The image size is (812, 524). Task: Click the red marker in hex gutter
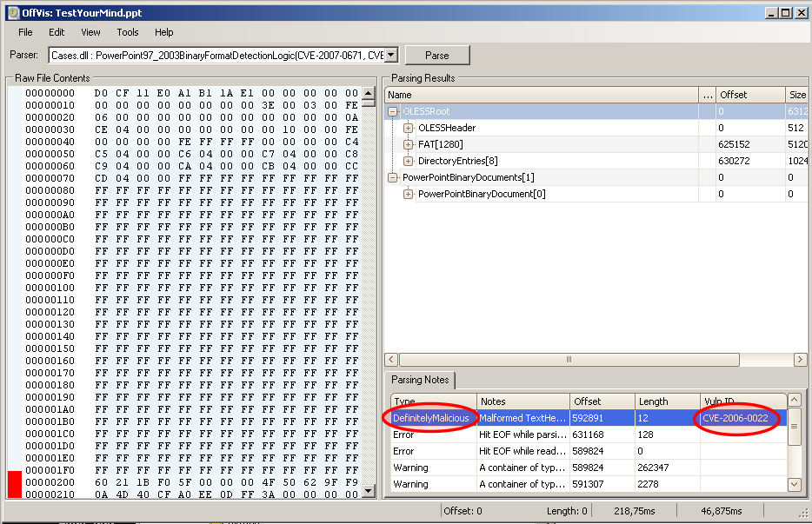point(15,484)
